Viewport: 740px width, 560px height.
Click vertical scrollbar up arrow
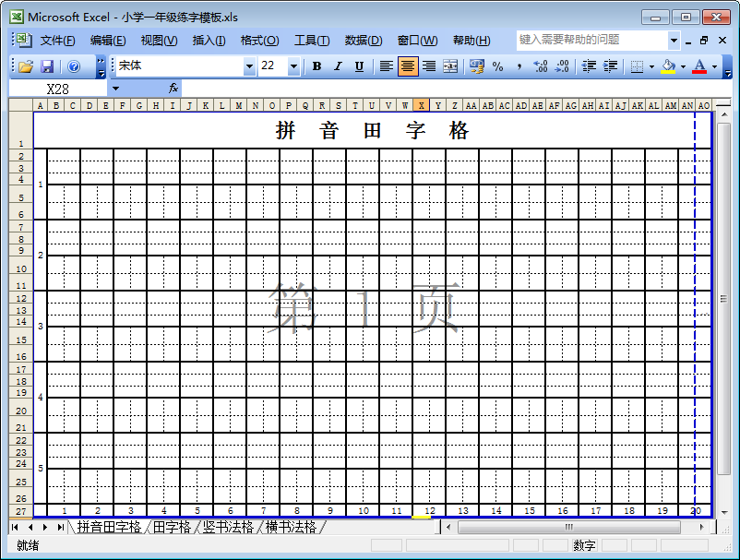[x=724, y=114]
